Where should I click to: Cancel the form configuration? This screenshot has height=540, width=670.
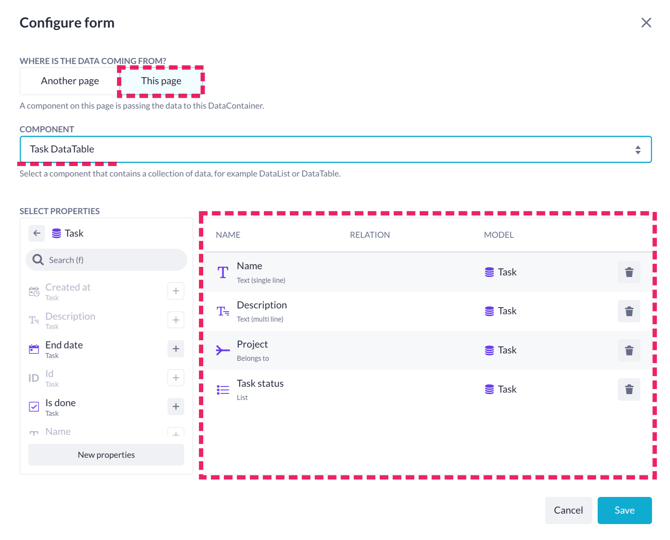click(568, 510)
